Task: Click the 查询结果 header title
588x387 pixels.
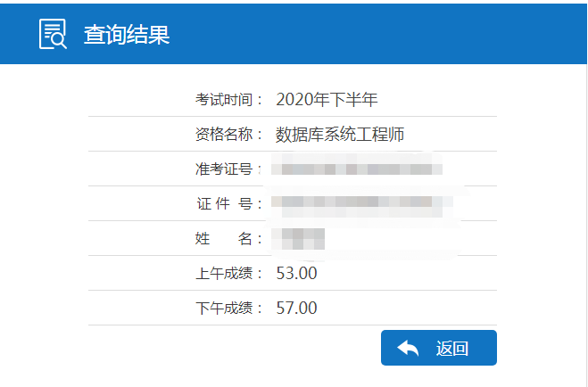Action: point(127,35)
